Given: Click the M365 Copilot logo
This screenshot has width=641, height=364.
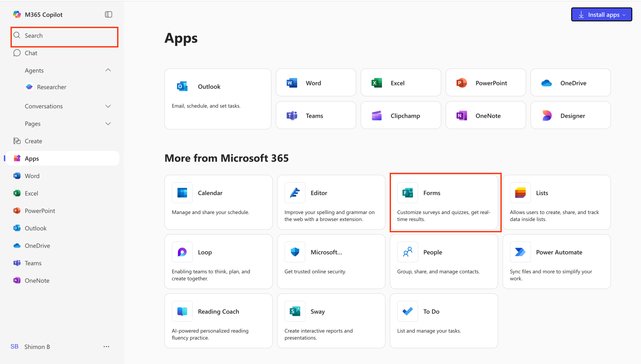Looking at the screenshot, I should click(17, 14).
